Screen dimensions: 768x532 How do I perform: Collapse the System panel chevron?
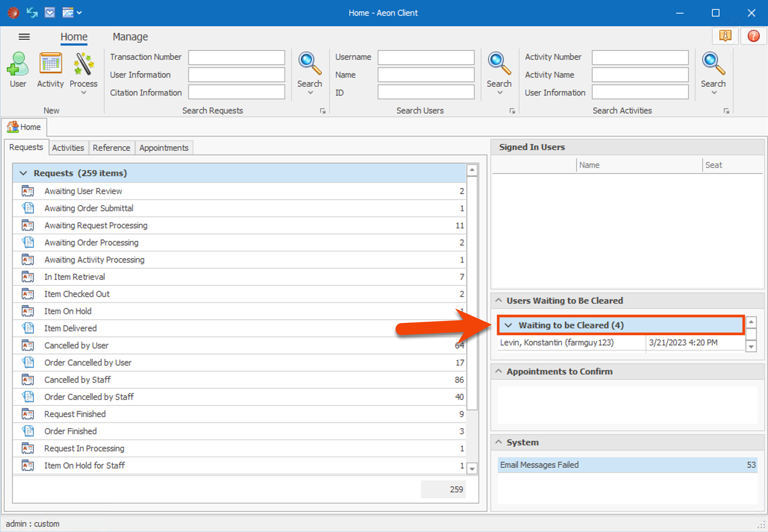(x=499, y=442)
